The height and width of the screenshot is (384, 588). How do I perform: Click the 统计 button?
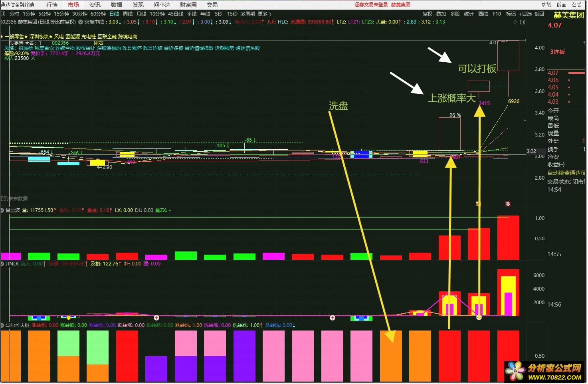(469, 14)
